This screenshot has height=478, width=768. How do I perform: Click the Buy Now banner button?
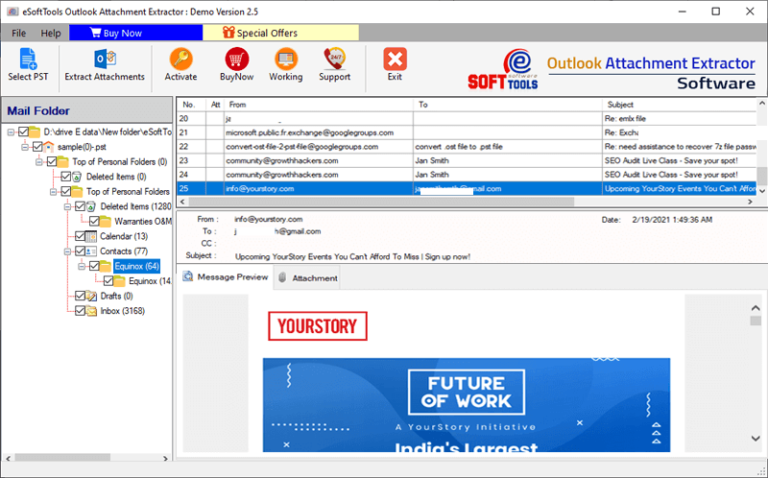pyautogui.click(x=136, y=33)
